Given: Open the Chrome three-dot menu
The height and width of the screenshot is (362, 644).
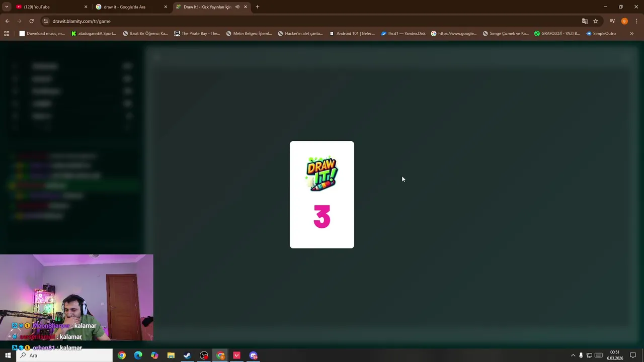Looking at the screenshot, I should 636,21.
